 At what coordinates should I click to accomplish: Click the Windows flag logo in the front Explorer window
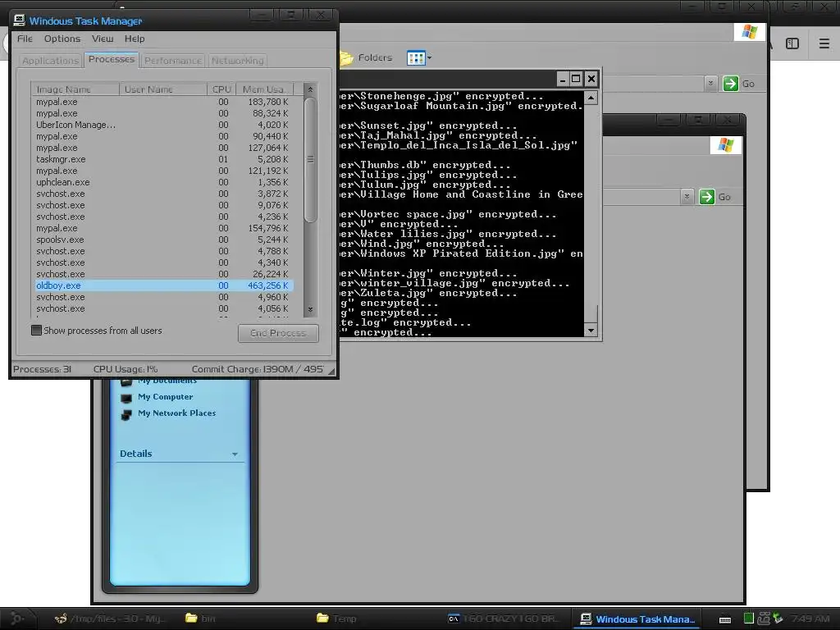click(x=726, y=145)
